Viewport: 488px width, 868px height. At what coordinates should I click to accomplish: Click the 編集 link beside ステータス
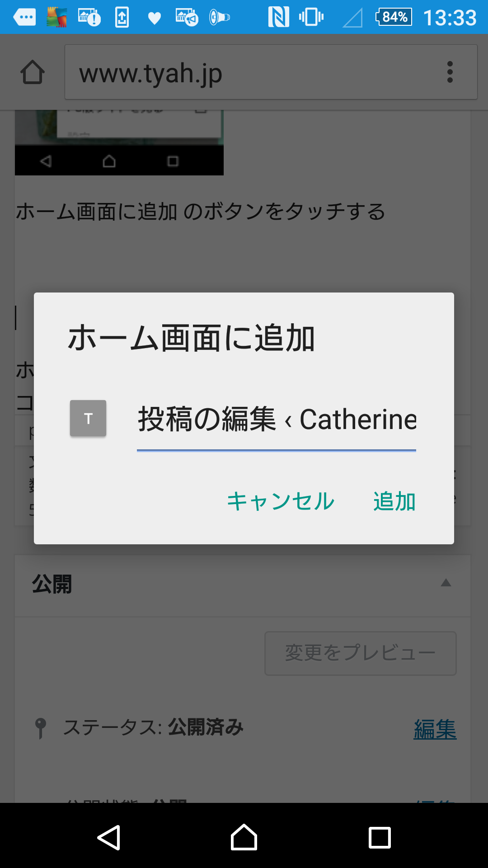pos(435,729)
